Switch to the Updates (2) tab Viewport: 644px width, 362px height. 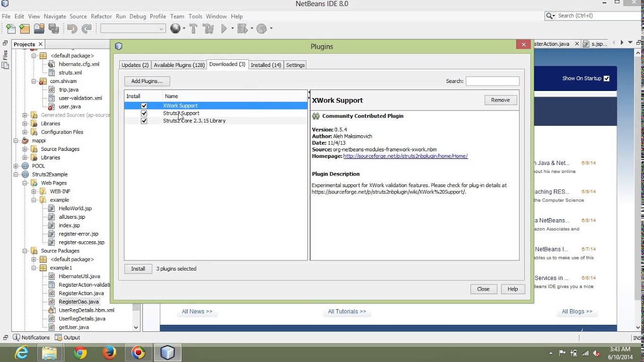pyautogui.click(x=135, y=65)
